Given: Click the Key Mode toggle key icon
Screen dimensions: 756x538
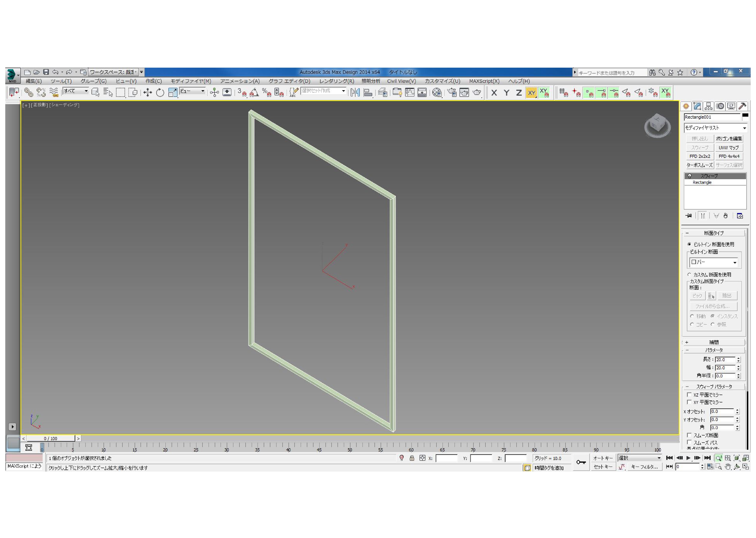Looking at the screenshot, I should pyautogui.click(x=581, y=462).
